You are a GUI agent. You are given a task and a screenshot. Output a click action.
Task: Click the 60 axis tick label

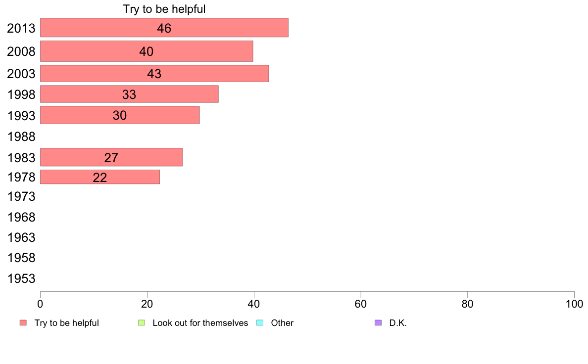pyautogui.click(x=360, y=304)
